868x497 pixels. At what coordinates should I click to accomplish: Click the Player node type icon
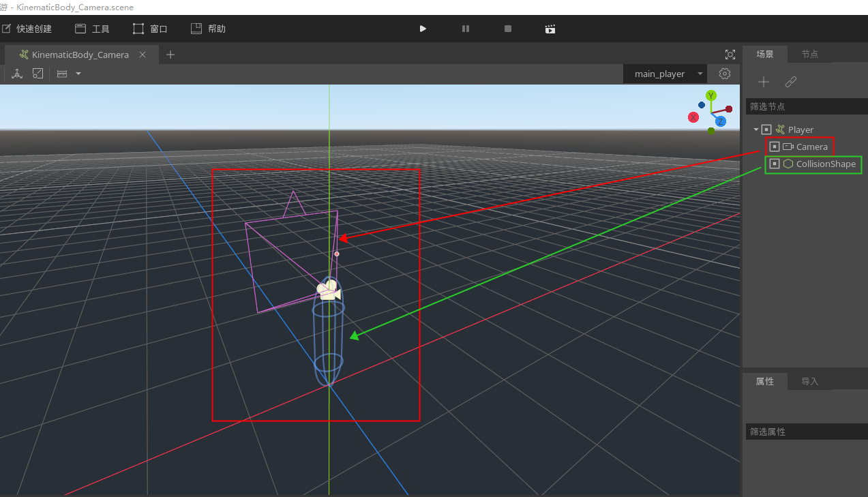click(x=780, y=130)
